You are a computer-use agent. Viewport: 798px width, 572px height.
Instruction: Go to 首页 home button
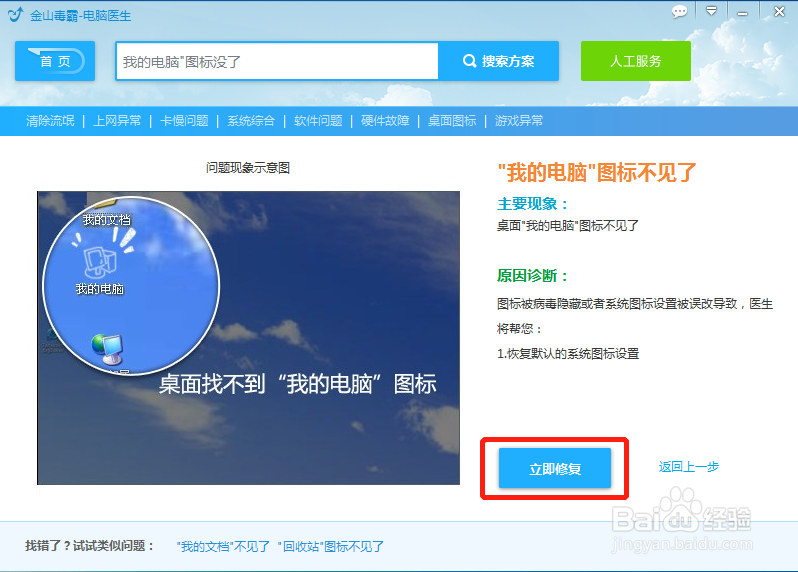55,61
